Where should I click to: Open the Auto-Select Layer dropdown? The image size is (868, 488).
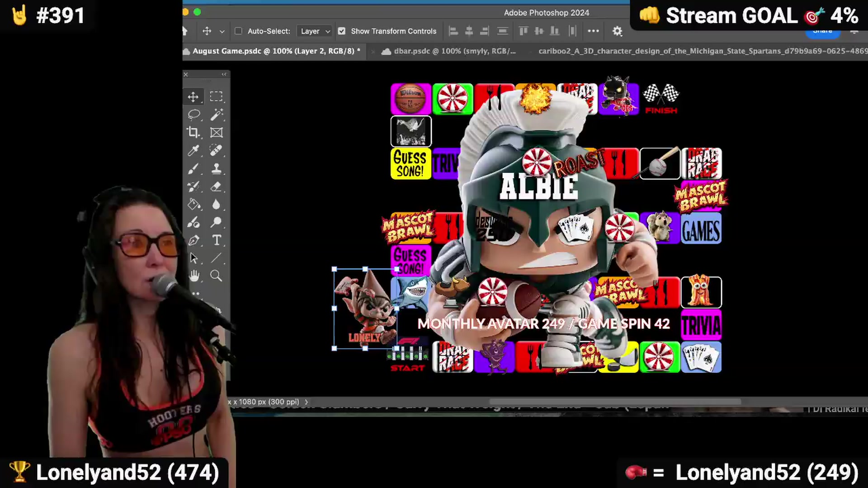tap(315, 31)
